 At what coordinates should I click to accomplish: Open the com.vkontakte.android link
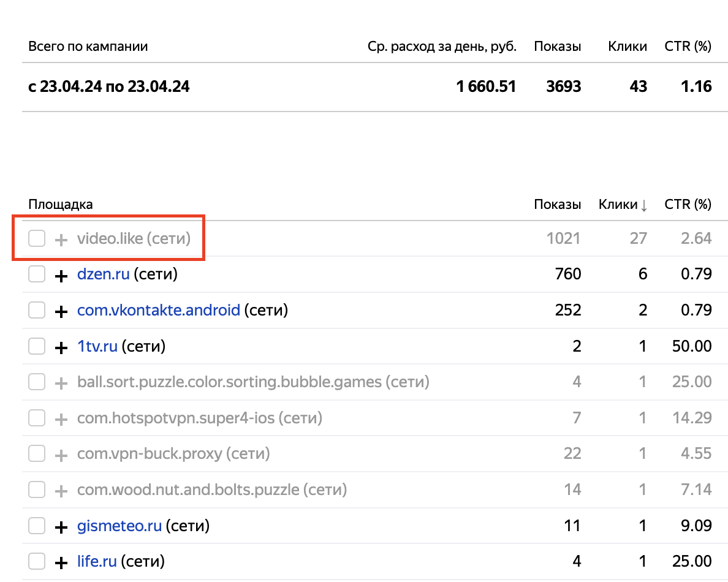pos(158,310)
